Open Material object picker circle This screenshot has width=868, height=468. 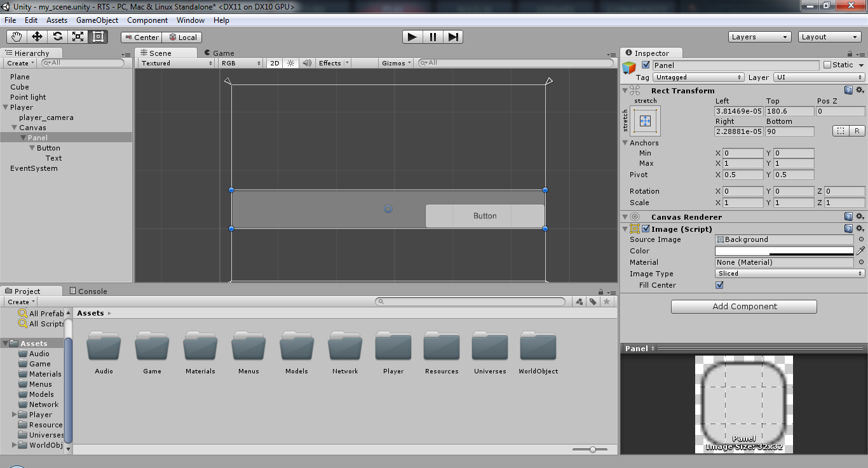861,262
